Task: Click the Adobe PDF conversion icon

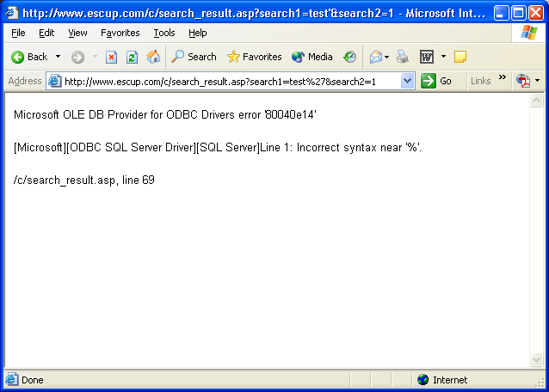Action: 523,81
